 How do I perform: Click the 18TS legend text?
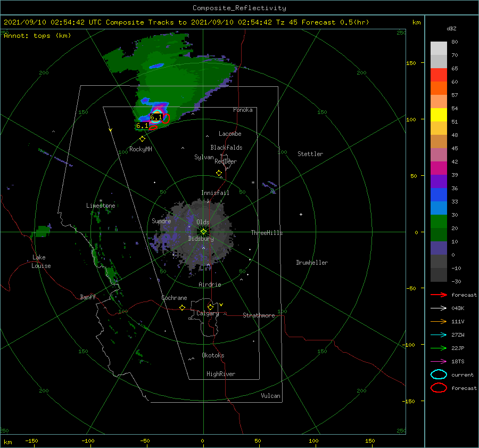click(x=458, y=362)
